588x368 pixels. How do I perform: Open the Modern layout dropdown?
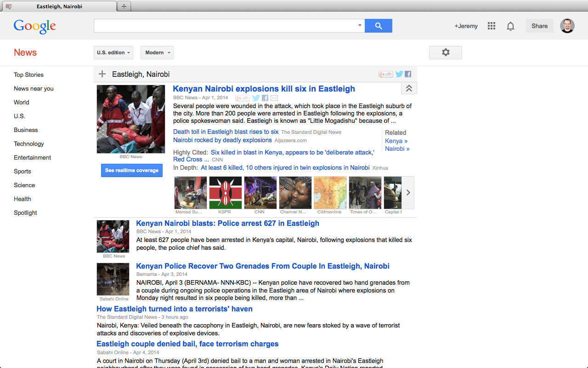coord(157,52)
